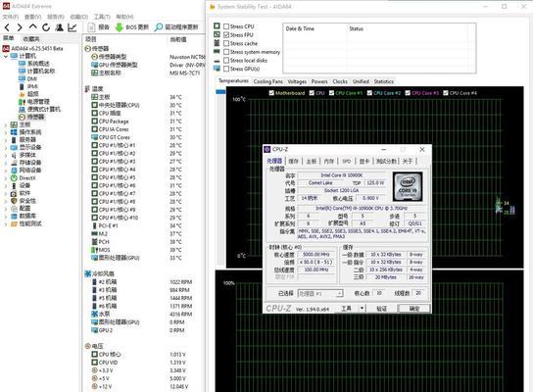
Task: Select the 性能测试 benchmark node
Action: click(x=30, y=223)
